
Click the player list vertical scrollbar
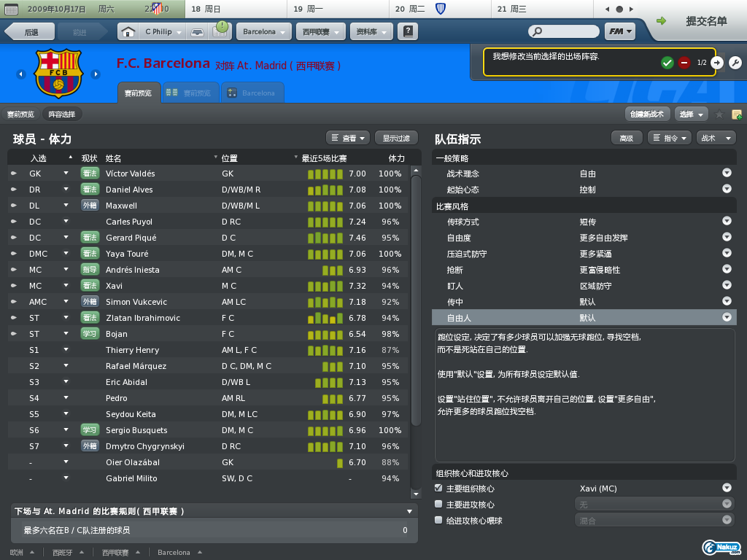click(x=416, y=300)
